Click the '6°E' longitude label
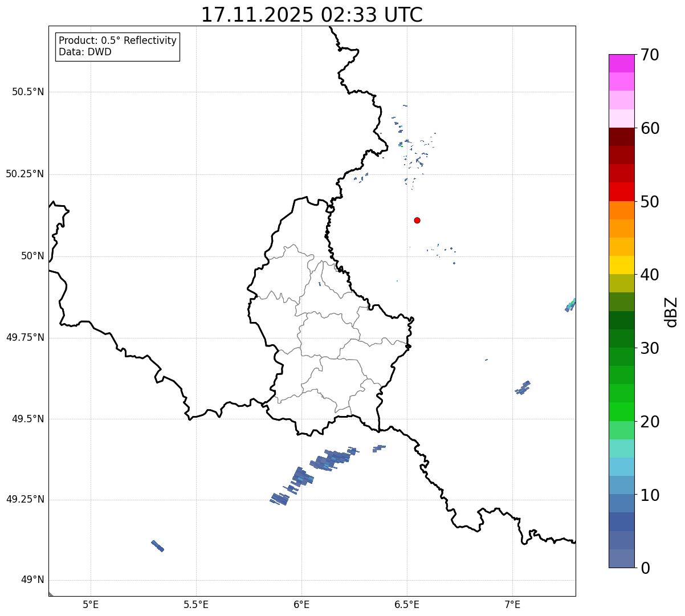The width and height of the screenshot is (685, 616). tap(301, 604)
